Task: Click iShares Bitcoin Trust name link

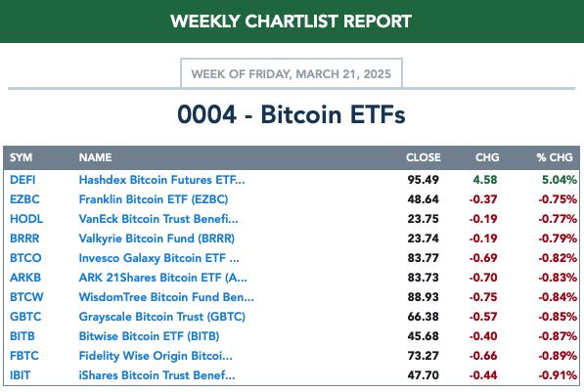Action: click(x=157, y=375)
